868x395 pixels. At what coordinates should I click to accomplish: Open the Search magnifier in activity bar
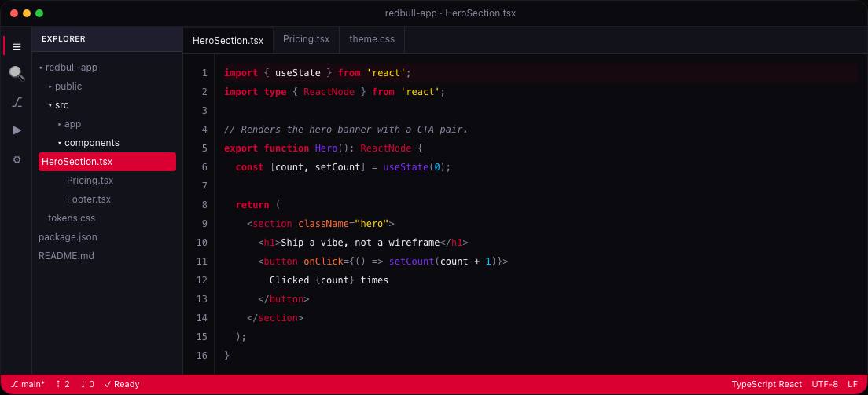(x=17, y=74)
